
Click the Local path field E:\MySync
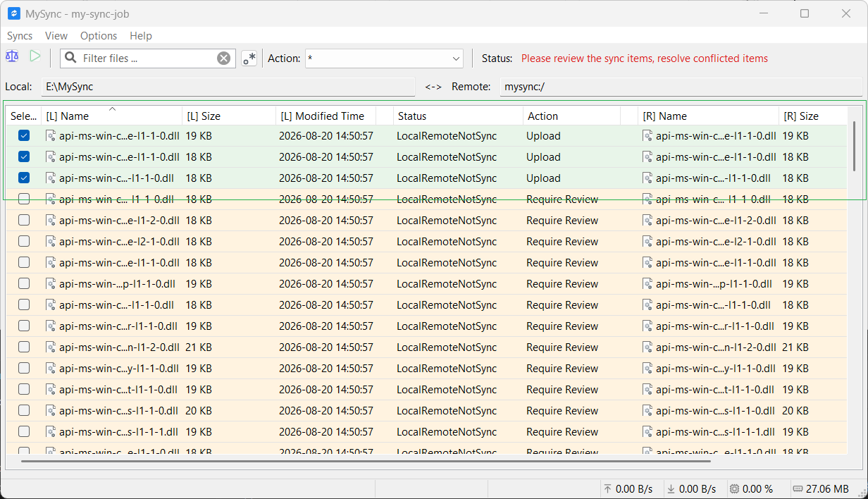[x=228, y=87]
